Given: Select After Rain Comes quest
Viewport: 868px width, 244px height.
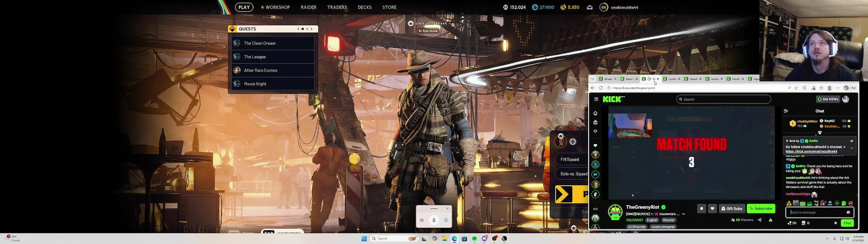Looking at the screenshot, I should coord(273,70).
